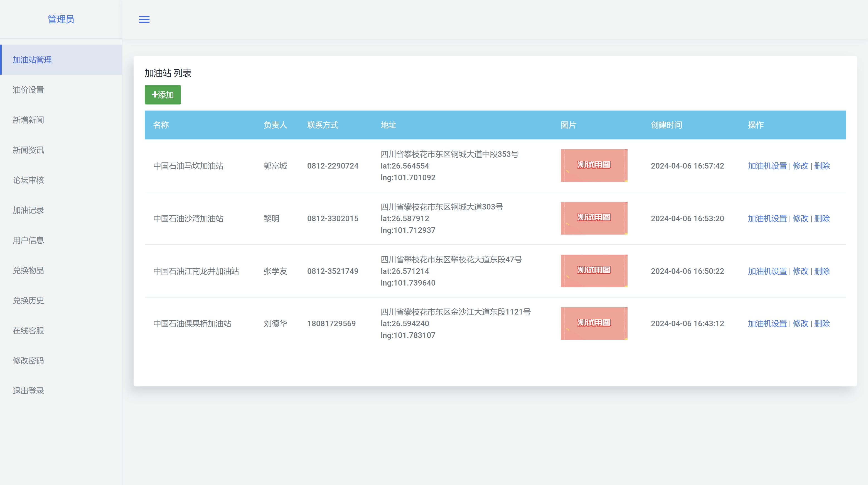Viewport: 868px width, 485px height.
Task: Click manager name 张学友
Action: coord(275,271)
